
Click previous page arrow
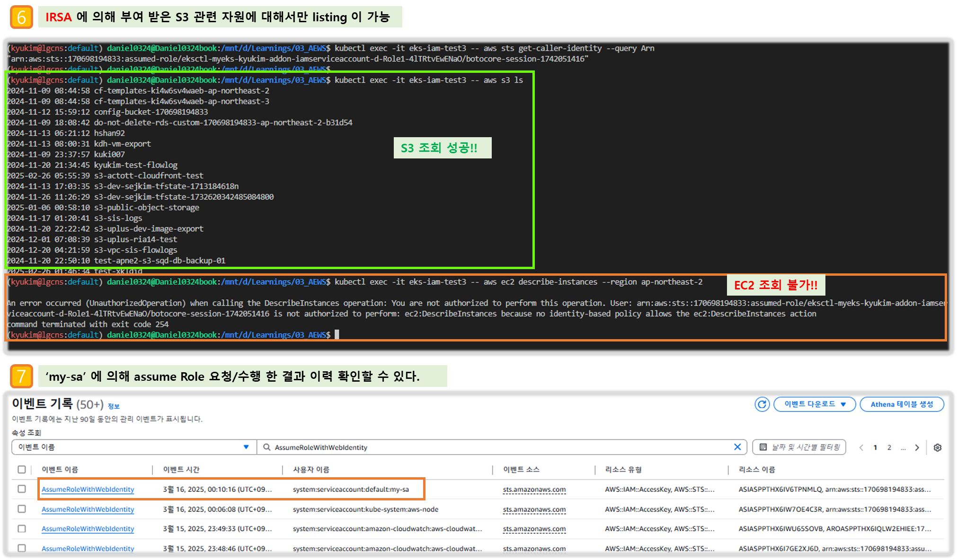point(861,447)
